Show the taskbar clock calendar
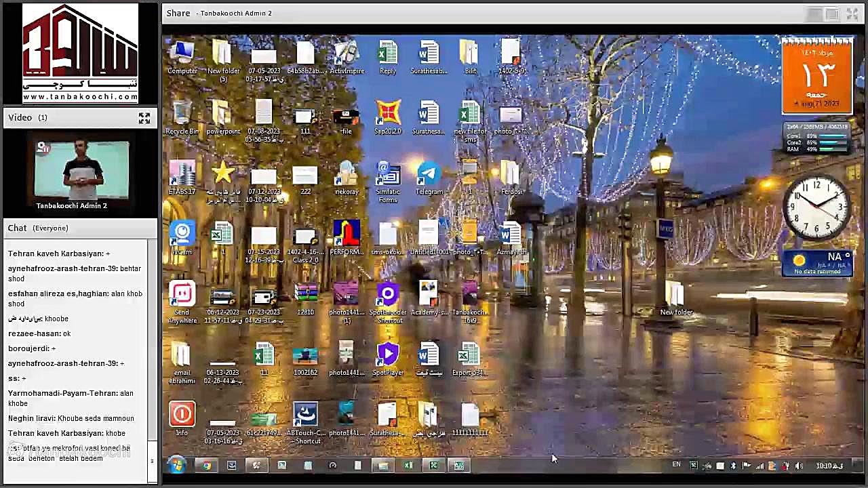The width and height of the screenshot is (868, 488). tap(829, 466)
